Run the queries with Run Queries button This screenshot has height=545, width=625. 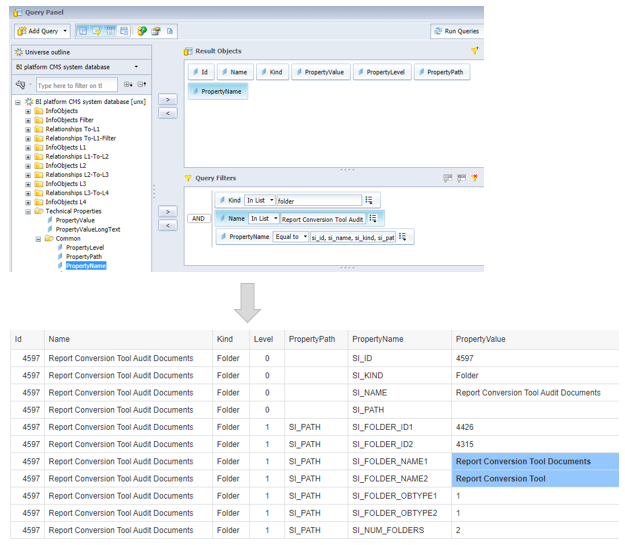tap(455, 31)
